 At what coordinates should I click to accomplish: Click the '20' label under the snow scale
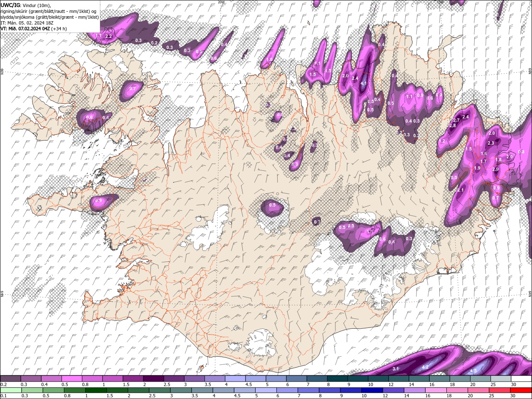473,384
